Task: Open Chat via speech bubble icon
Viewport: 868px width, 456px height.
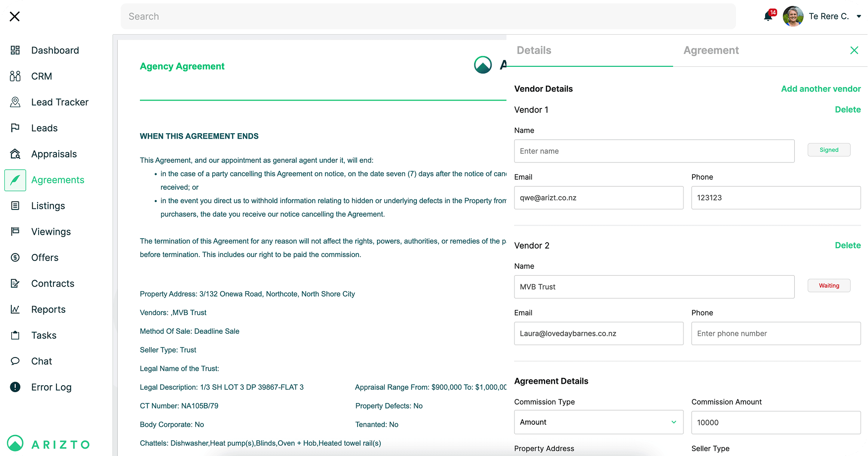Action: [15, 361]
